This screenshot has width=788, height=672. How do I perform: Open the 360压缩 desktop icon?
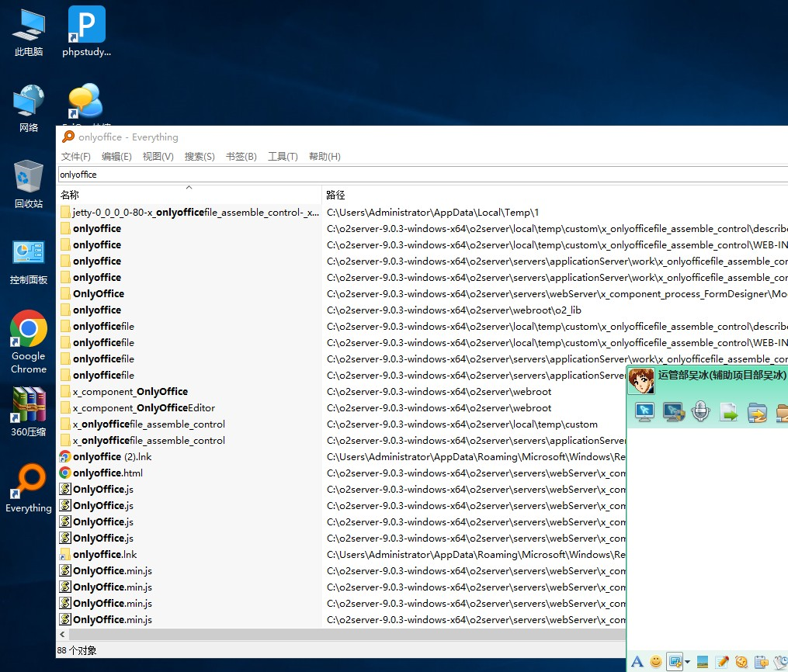29,413
